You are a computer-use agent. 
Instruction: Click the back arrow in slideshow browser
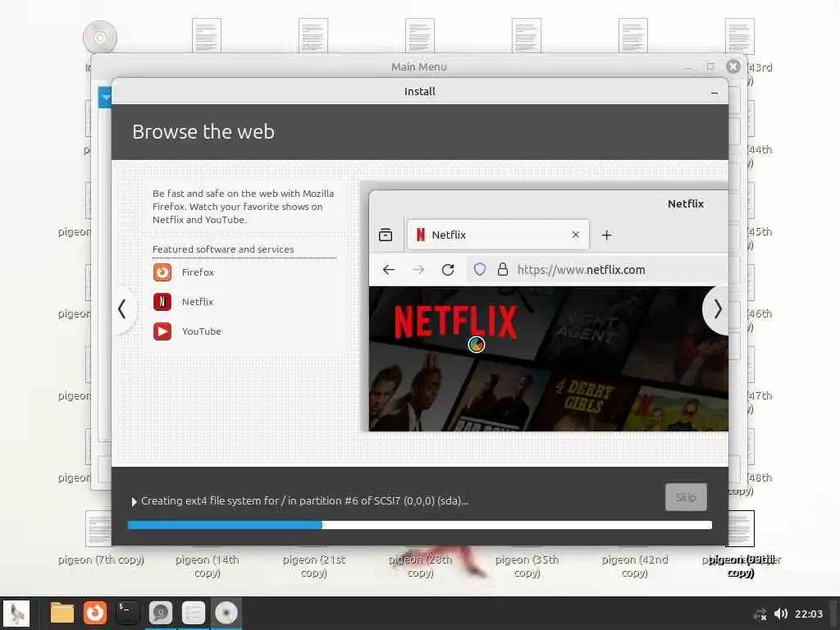click(389, 269)
